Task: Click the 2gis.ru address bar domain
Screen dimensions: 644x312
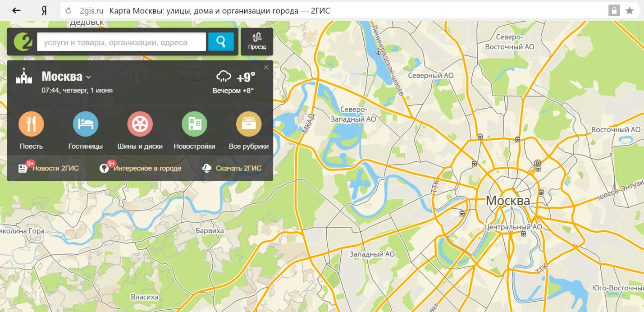Action: 91,11
